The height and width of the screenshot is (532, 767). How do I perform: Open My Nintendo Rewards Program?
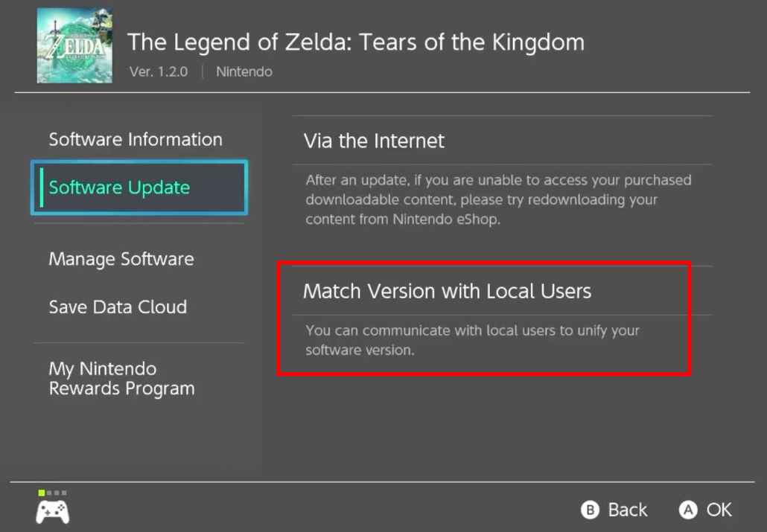click(x=121, y=377)
